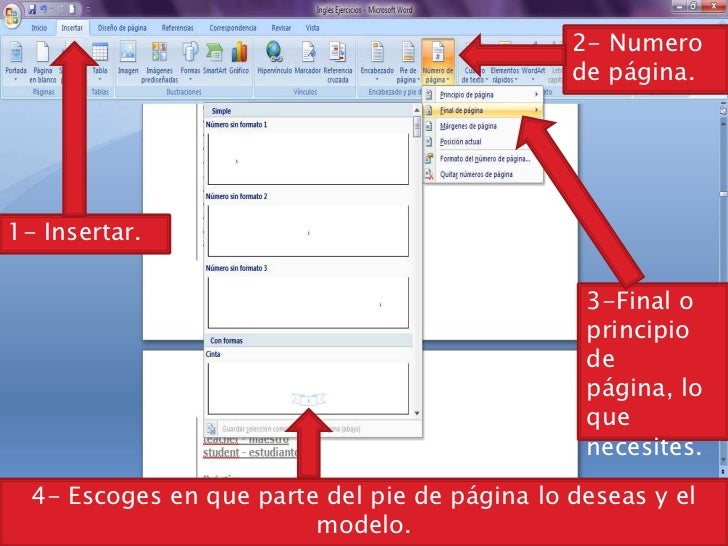Screen dimensions: 728x546
Task: Open the Diseño de página tab
Action: (x=122, y=28)
